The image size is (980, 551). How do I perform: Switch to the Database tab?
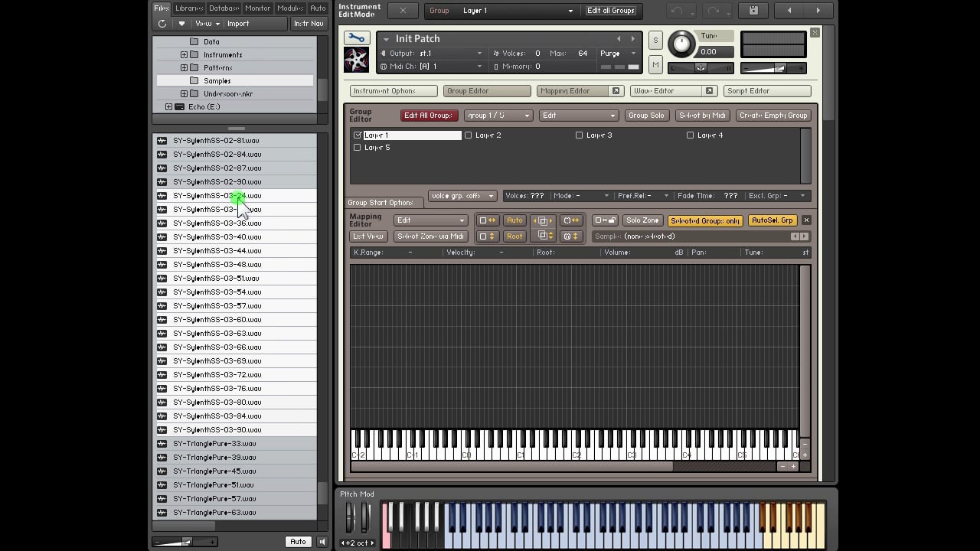pyautogui.click(x=225, y=8)
